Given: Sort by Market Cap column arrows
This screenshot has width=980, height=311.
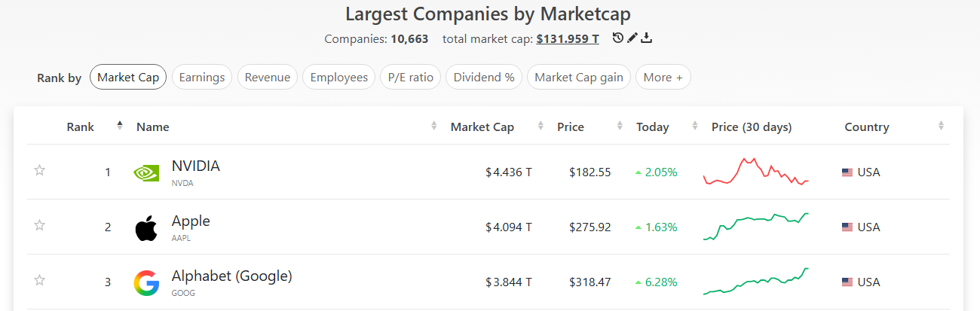Looking at the screenshot, I should (541, 127).
